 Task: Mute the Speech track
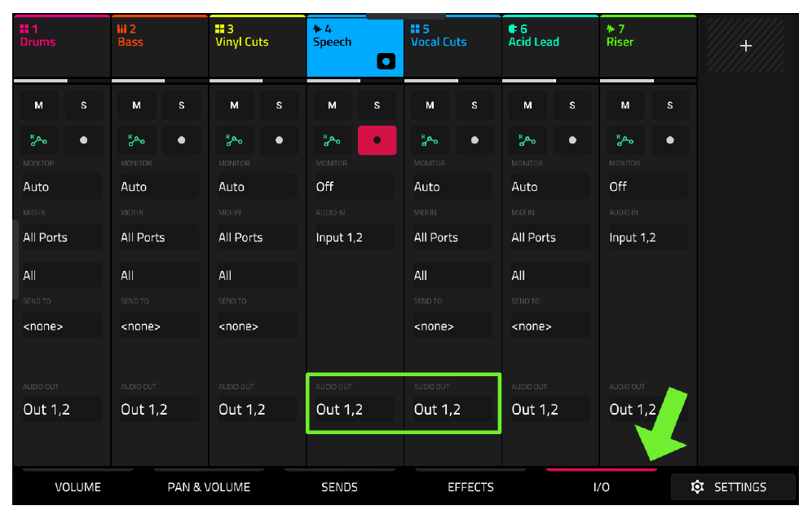pos(332,105)
